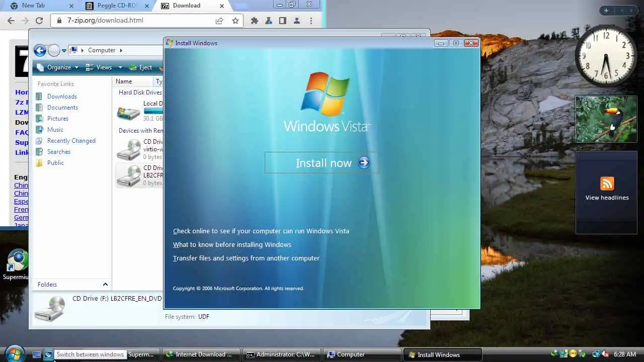The image size is (644, 362).
Task: Open Recently Changed in Favorite Links
Action: 71,141
